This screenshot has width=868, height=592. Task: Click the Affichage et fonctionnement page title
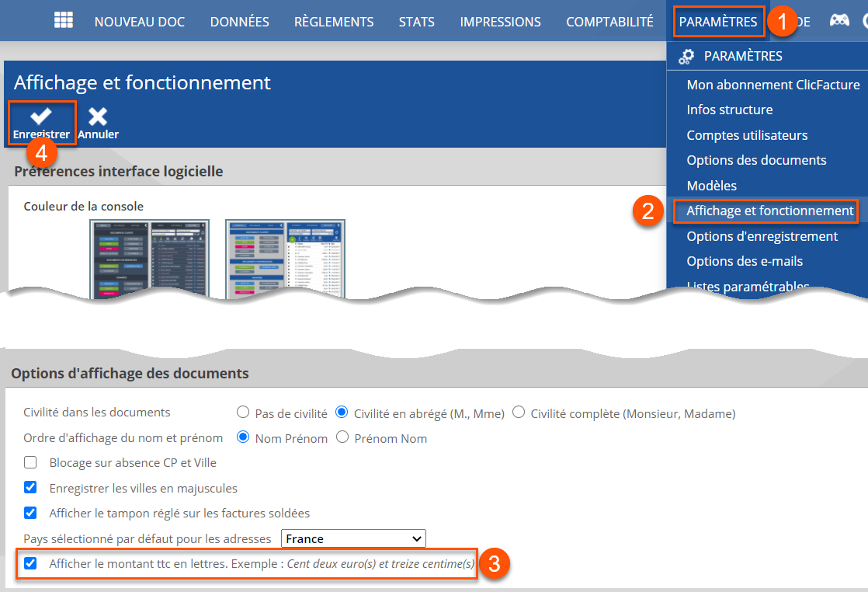tap(142, 82)
